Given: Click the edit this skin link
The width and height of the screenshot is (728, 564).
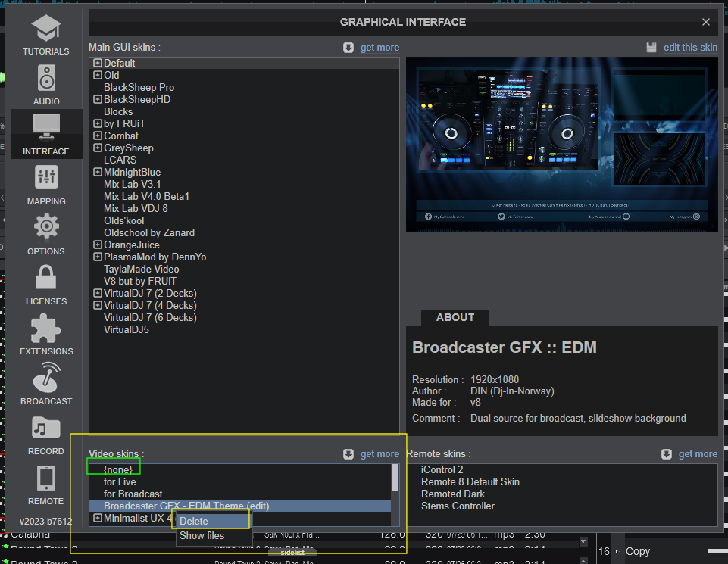Looking at the screenshot, I should tap(690, 47).
